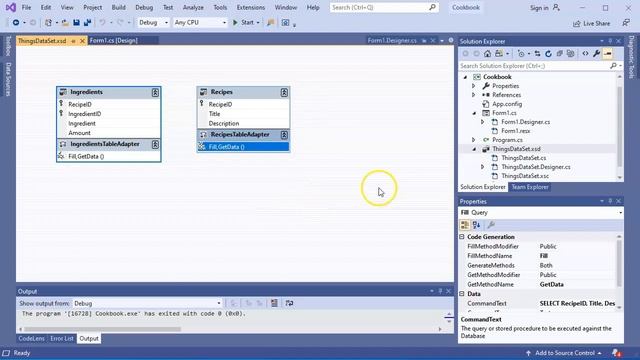
Task: Click the Save icon in toolbar
Action: pos(76,22)
